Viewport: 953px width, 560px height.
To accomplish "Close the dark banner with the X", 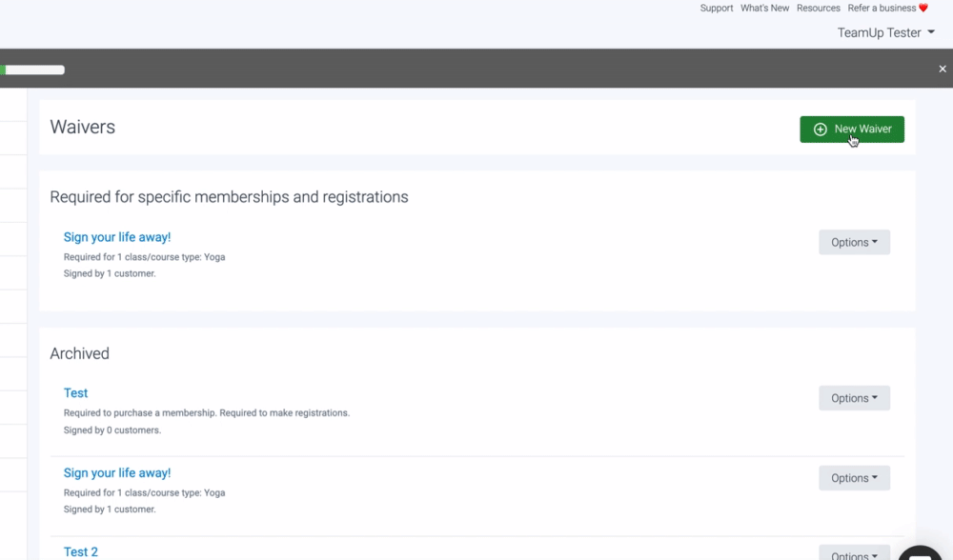I will pyautogui.click(x=942, y=69).
